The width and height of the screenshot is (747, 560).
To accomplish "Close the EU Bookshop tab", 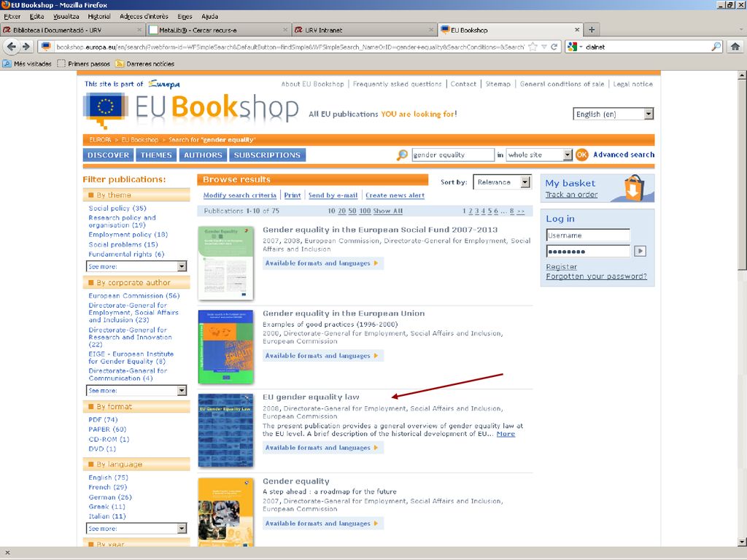I will [577, 29].
